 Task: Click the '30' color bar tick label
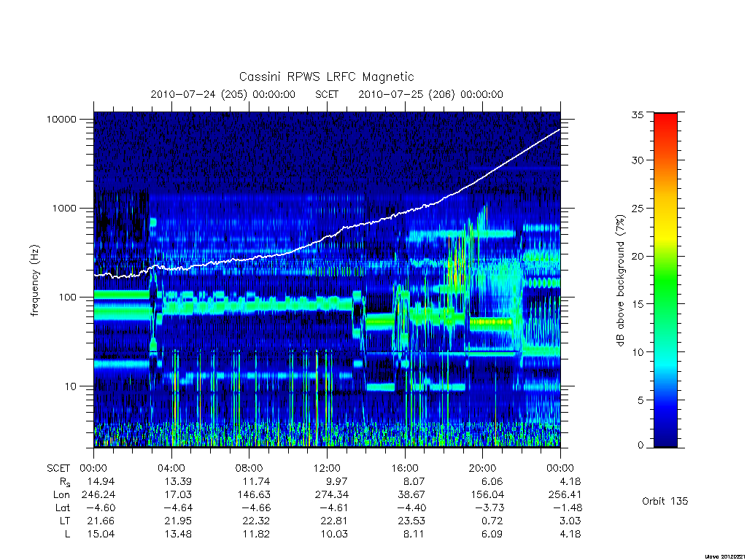tap(637, 160)
